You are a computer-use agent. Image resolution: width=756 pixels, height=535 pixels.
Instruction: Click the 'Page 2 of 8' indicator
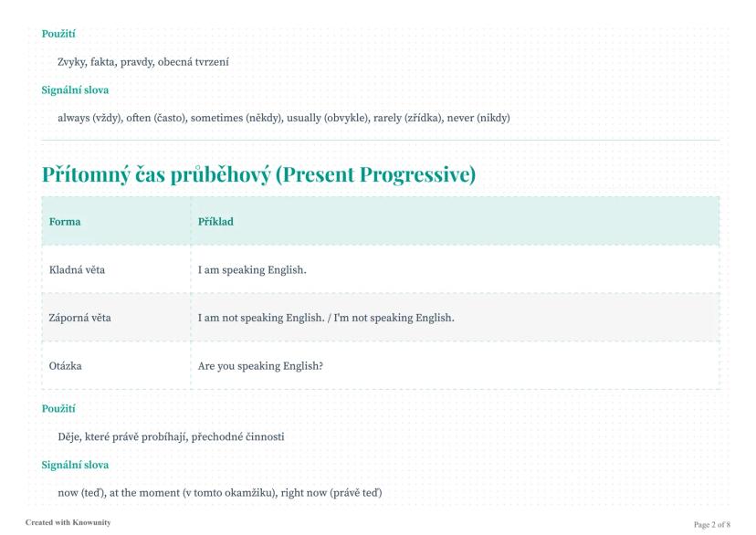(711, 524)
